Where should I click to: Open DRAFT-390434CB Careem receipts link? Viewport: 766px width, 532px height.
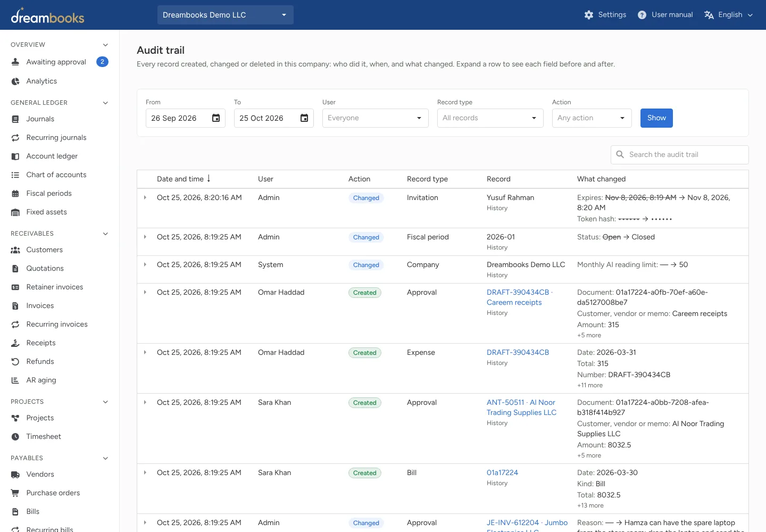[x=520, y=297]
